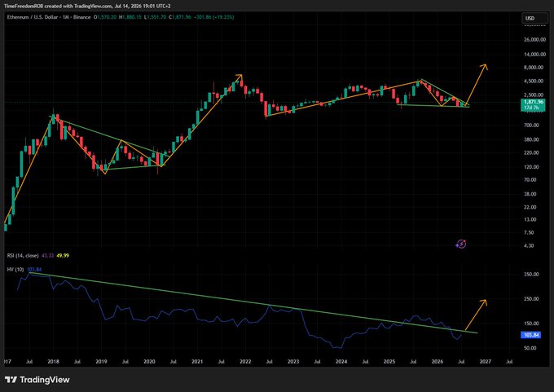Viewport: 554px width, 392px height.
Task: Click the 220.00 price axis label
Action: point(531,152)
